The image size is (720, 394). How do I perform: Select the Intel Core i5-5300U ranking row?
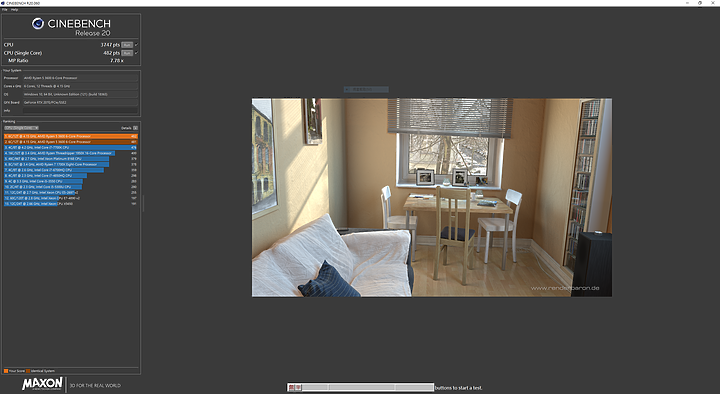click(71, 187)
